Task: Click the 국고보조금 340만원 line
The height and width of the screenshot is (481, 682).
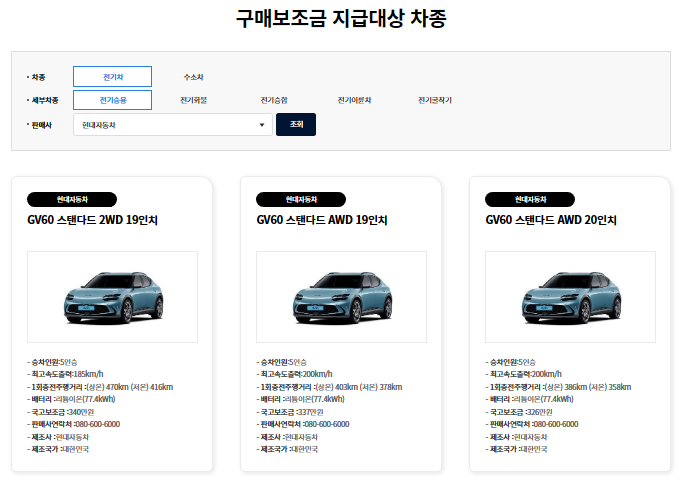Action: [x=60, y=412]
